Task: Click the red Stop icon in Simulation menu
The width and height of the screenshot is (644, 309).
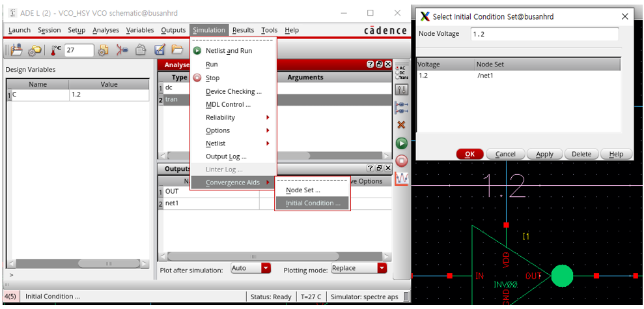Action: tap(197, 78)
